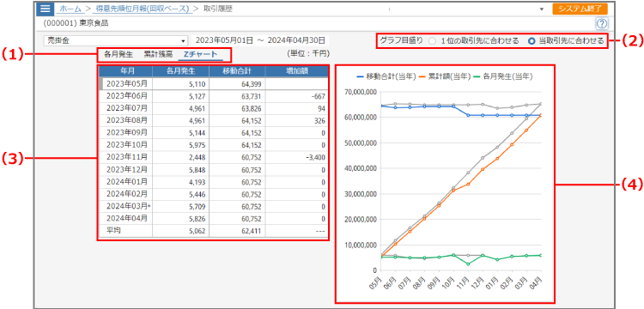The width and height of the screenshot is (644, 309).
Task: Select the 2023年07月 row
Action: click(214, 109)
